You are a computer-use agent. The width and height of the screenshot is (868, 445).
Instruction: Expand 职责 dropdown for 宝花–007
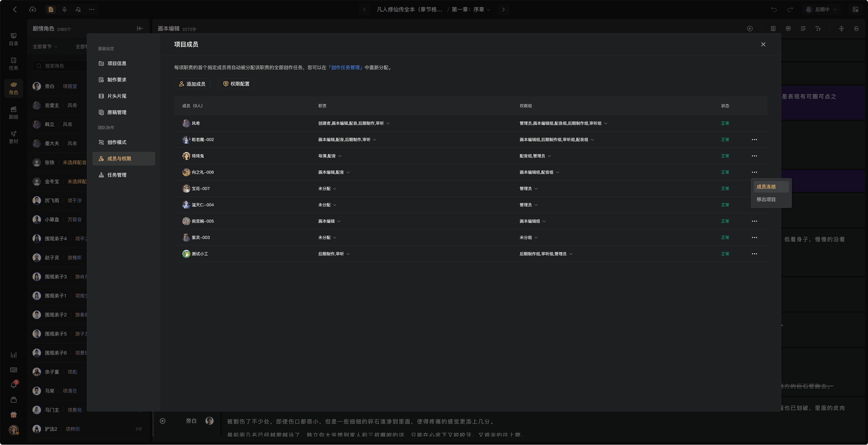[335, 189]
